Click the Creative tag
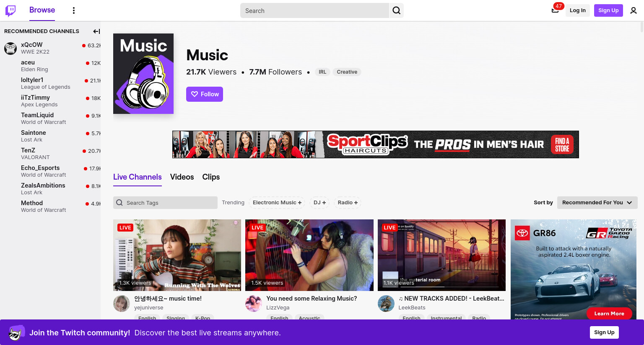Image resolution: width=644 pixels, height=345 pixels. point(347,72)
